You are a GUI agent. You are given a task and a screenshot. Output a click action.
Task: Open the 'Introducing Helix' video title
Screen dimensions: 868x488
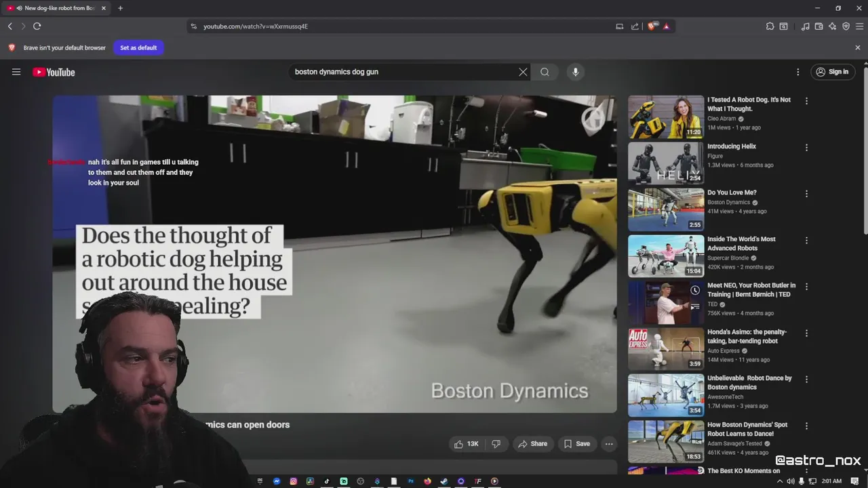tap(732, 146)
